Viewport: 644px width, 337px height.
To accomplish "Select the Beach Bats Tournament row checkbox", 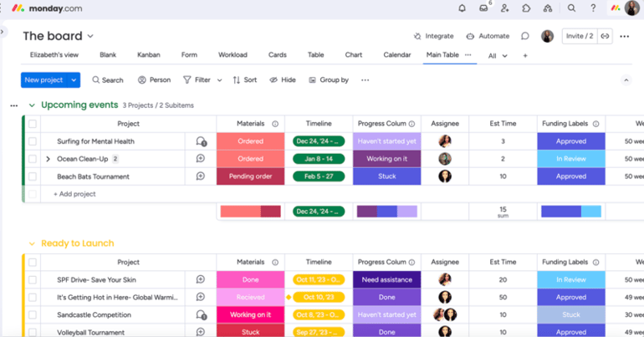I will coord(33,176).
